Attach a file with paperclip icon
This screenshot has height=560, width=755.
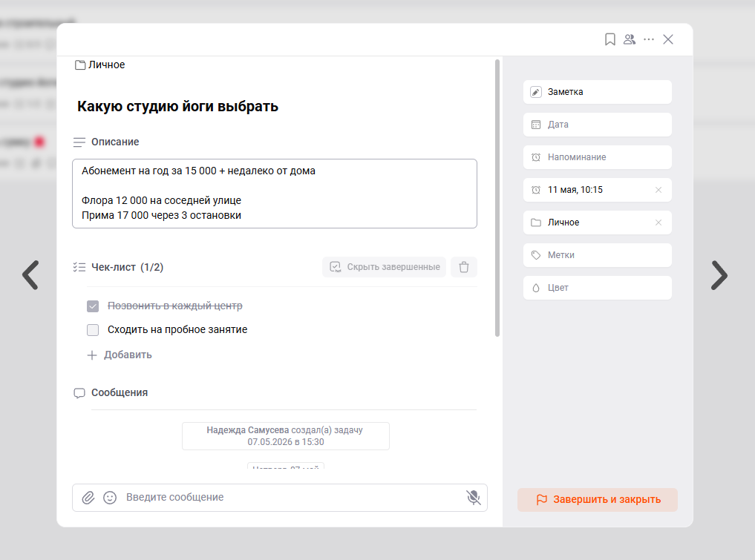point(88,498)
